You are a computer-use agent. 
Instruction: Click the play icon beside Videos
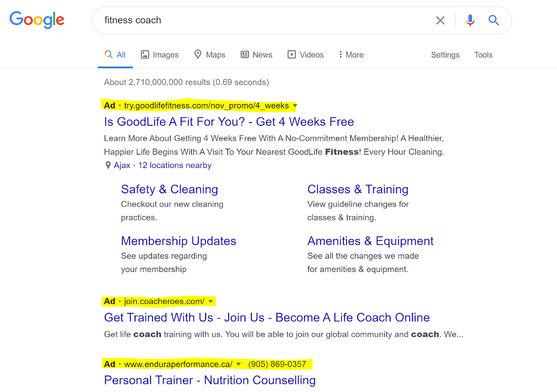click(x=291, y=54)
